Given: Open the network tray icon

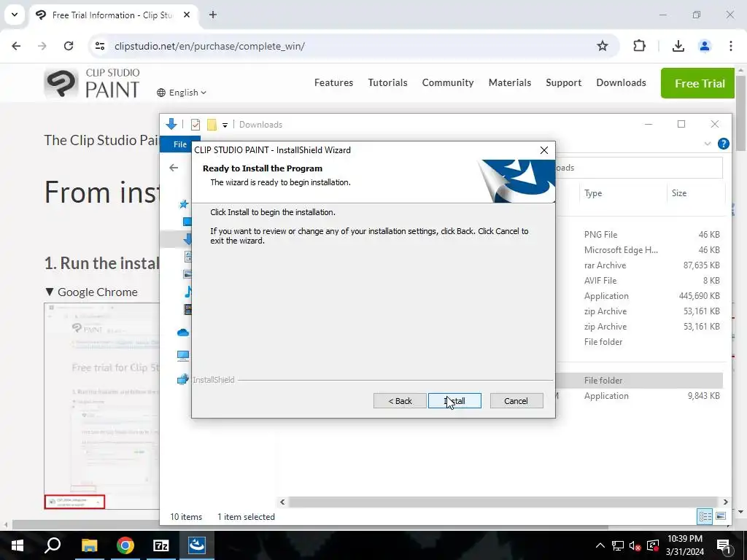Looking at the screenshot, I should (618, 545).
